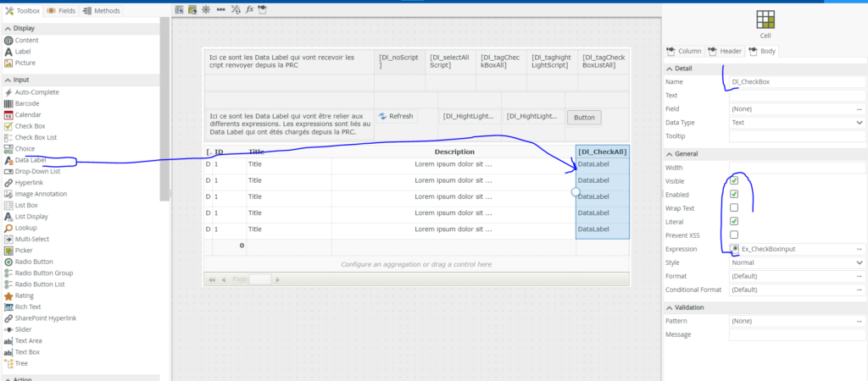This screenshot has width=868, height=381.
Task: Check the Wrap Text checkbox
Action: click(734, 208)
